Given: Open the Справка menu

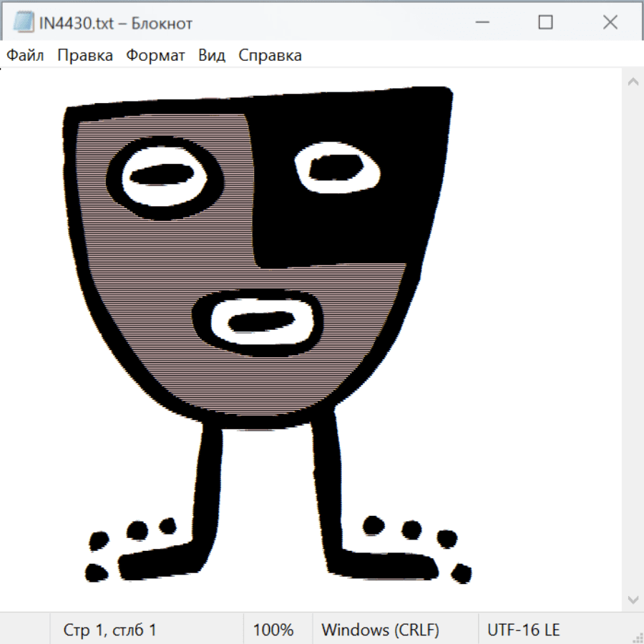Looking at the screenshot, I should [x=270, y=56].
